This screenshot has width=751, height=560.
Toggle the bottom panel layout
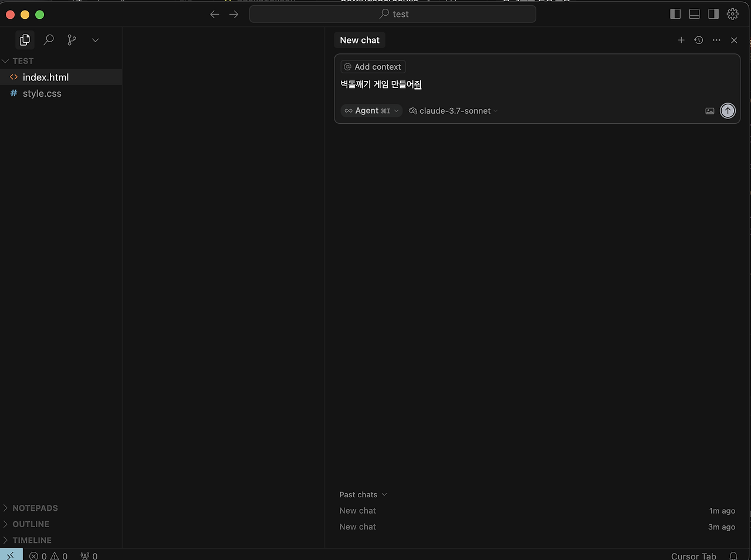click(x=694, y=14)
